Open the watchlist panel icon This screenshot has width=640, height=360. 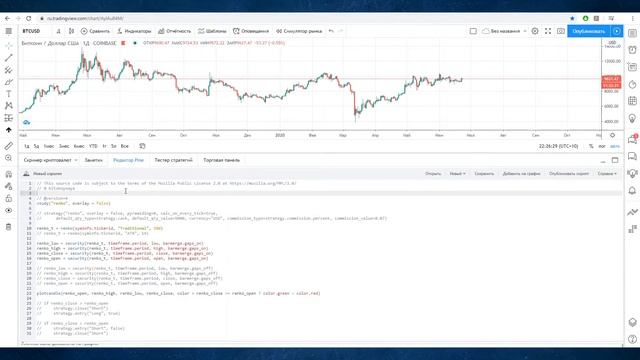(632, 33)
